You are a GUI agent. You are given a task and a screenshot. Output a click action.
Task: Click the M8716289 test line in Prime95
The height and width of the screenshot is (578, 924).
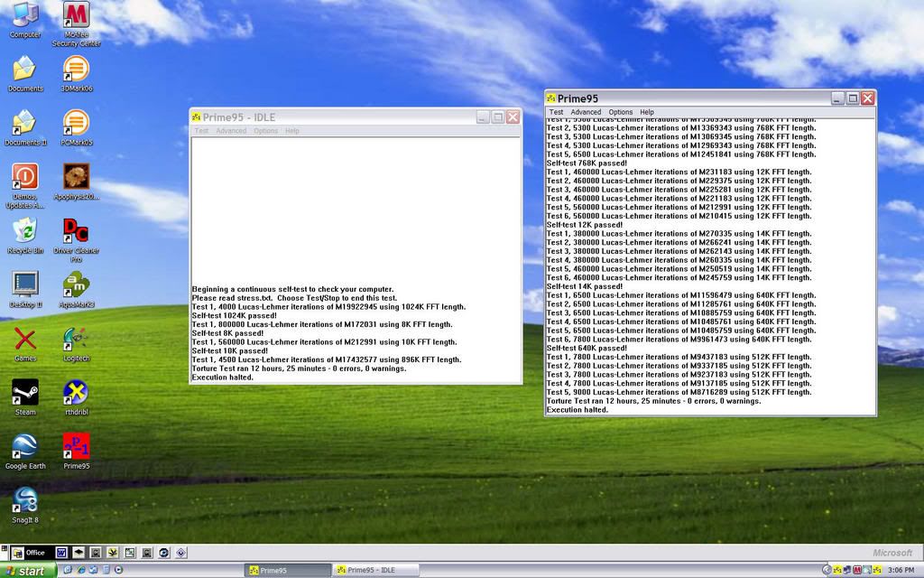click(679, 392)
